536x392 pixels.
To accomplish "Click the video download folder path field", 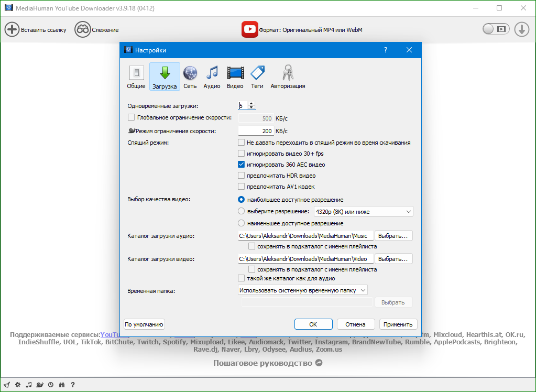I will 305,259.
